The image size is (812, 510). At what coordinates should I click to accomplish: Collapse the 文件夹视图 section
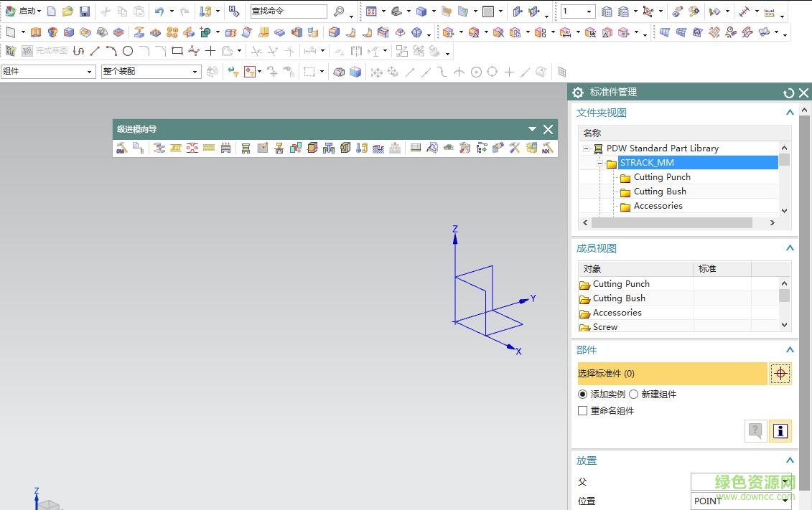[x=790, y=113]
